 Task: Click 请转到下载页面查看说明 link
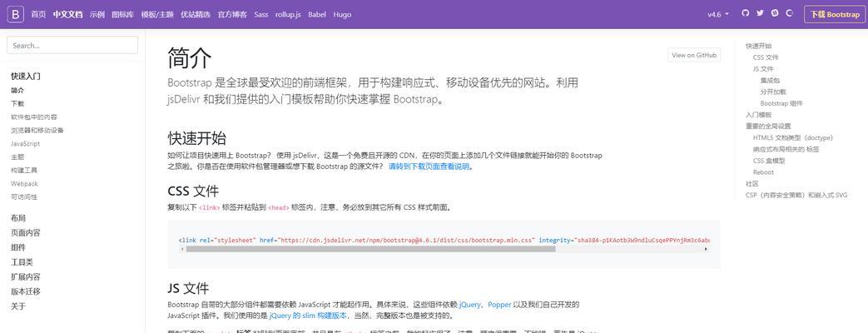pos(429,166)
